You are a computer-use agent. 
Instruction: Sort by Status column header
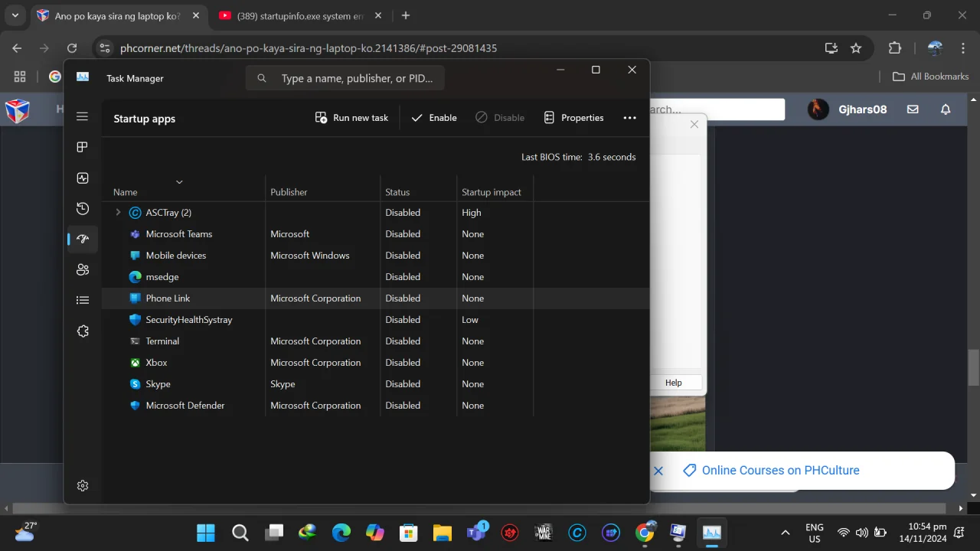click(418, 188)
